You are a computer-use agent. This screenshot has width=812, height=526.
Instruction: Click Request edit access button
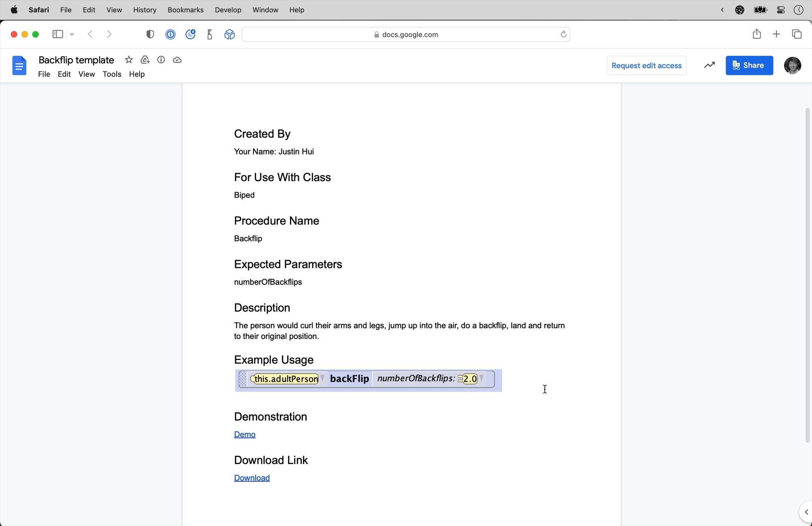click(x=646, y=66)
